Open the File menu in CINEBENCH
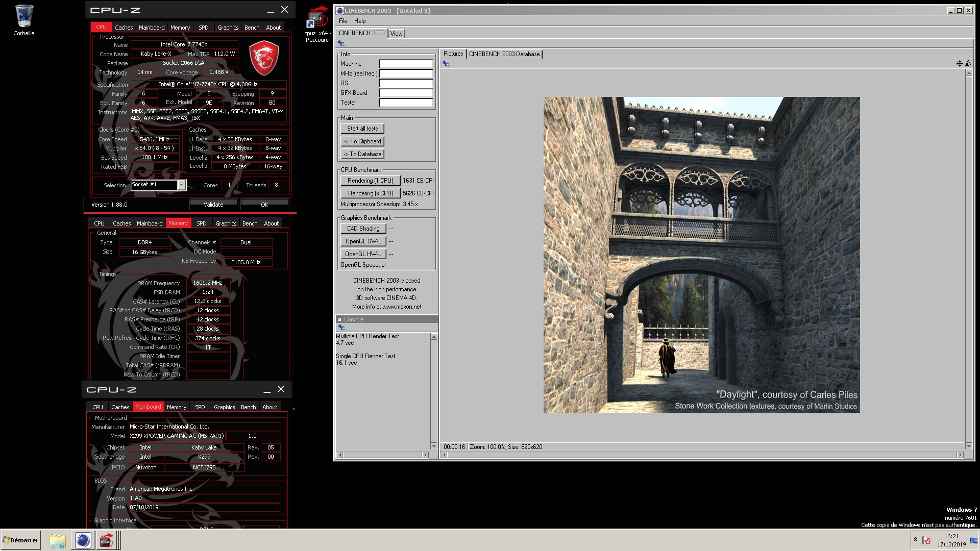 (x=343, y=21)
